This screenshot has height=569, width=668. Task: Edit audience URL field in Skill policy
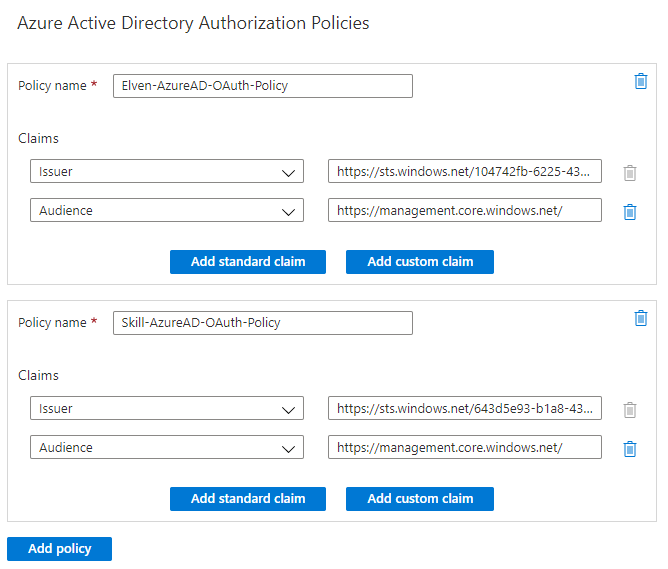465,447
